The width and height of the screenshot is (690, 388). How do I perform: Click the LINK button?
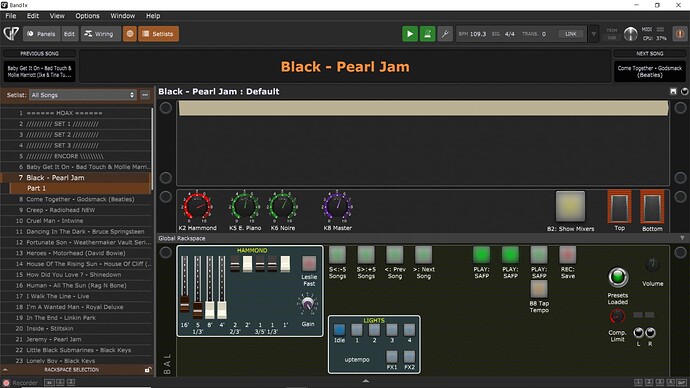[x=570, y=34]
